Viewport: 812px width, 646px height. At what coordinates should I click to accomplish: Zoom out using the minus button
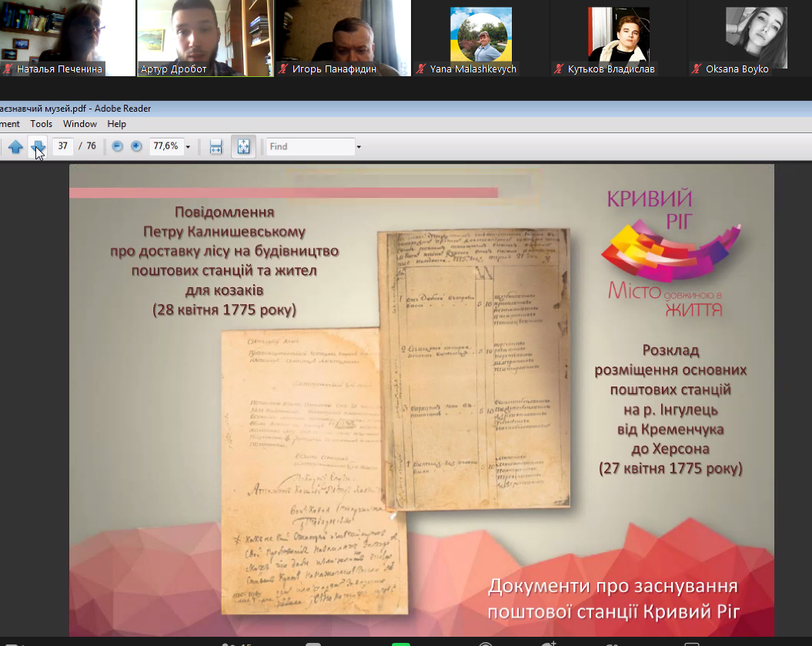[117, 146]
